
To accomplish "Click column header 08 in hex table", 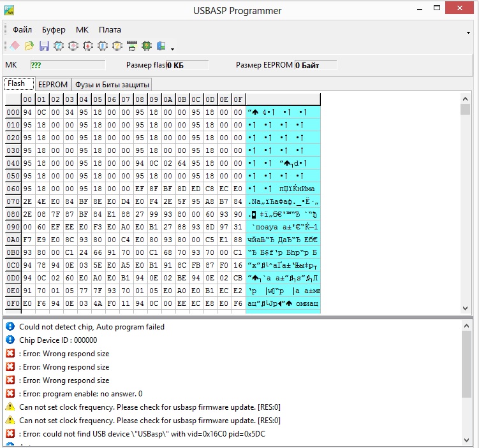I will tap(140, 99).
